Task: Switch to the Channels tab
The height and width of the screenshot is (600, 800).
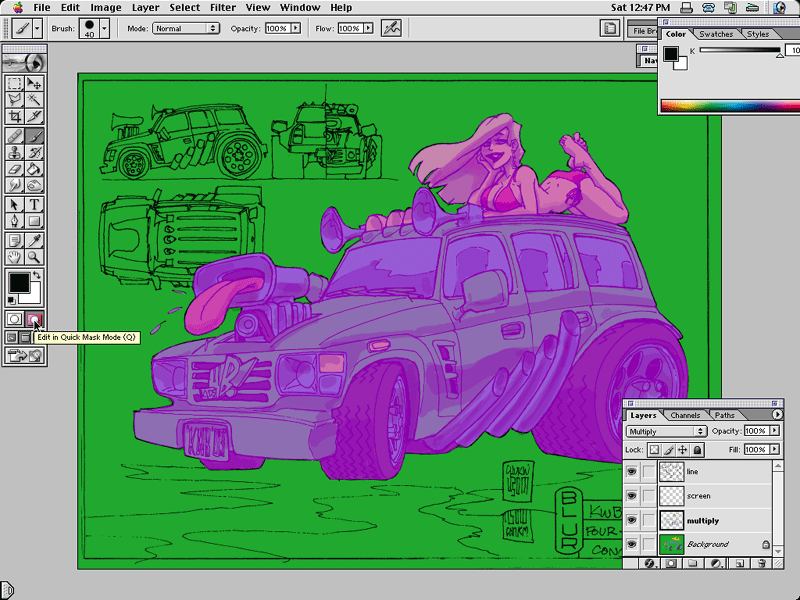Action: click(685, 415)
